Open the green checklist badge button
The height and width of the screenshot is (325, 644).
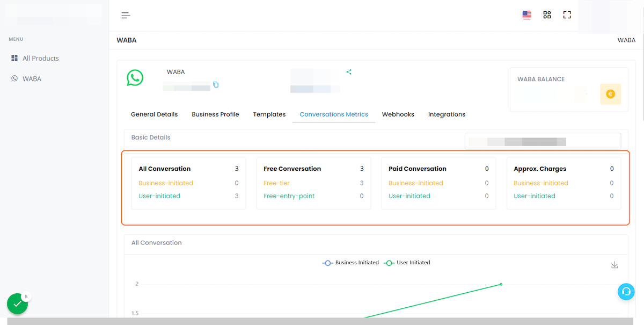(x=17, y=304)
